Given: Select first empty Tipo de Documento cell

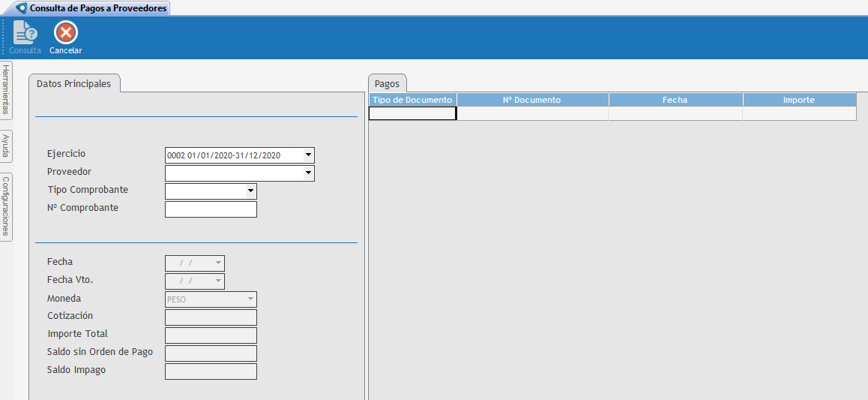Looking at the screenshot, I should tap(412, 113).
